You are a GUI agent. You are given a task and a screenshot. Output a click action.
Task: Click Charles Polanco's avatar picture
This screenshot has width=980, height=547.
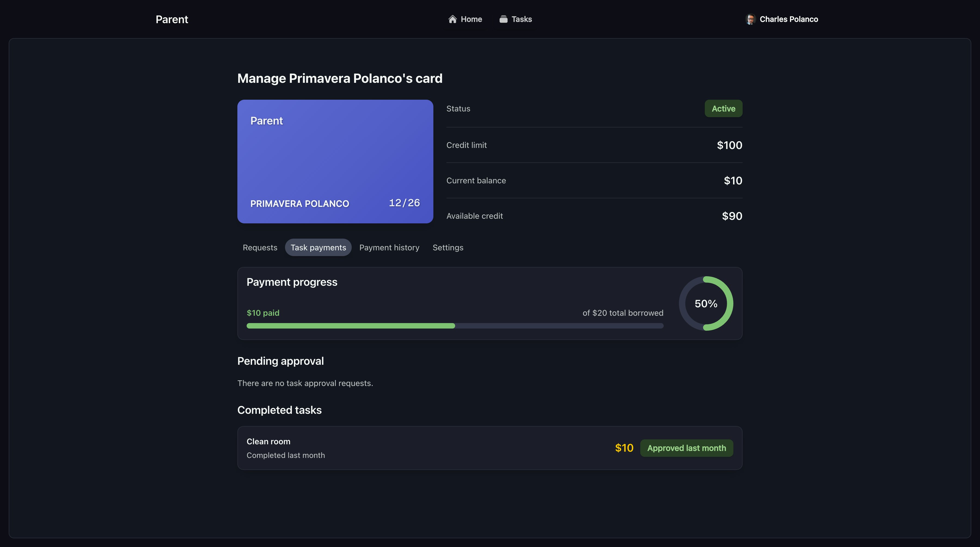click(x=750, y=19)
